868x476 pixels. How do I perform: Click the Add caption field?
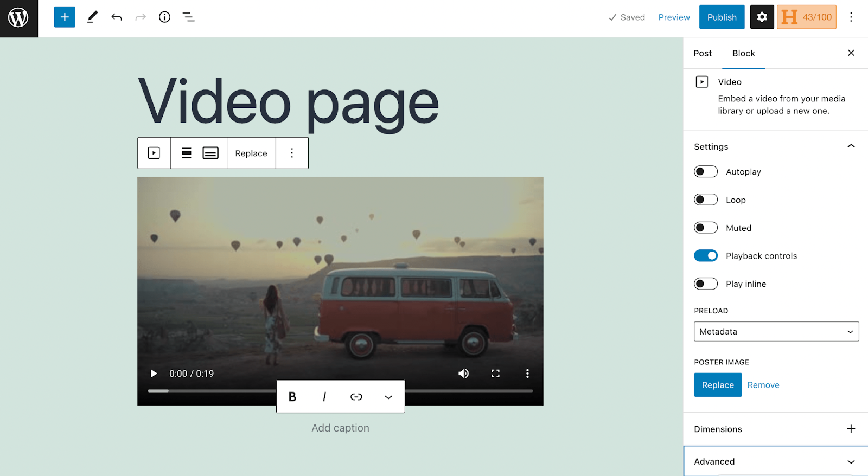click(340, 428)
